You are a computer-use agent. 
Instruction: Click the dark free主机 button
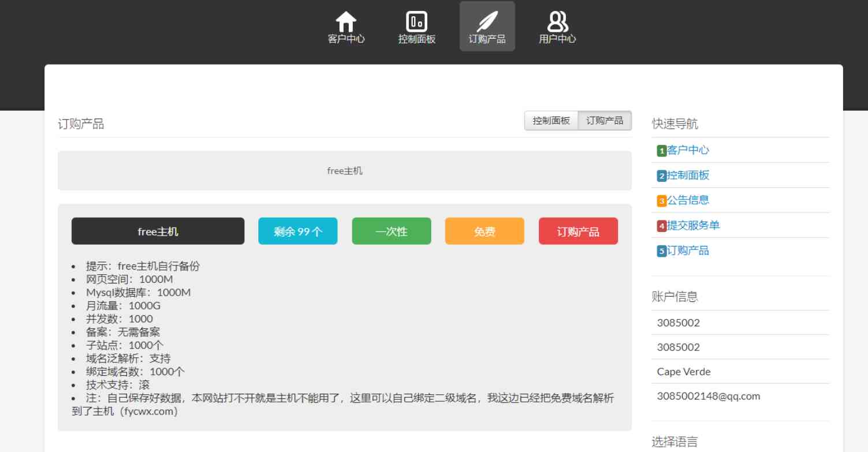[158, 231]
